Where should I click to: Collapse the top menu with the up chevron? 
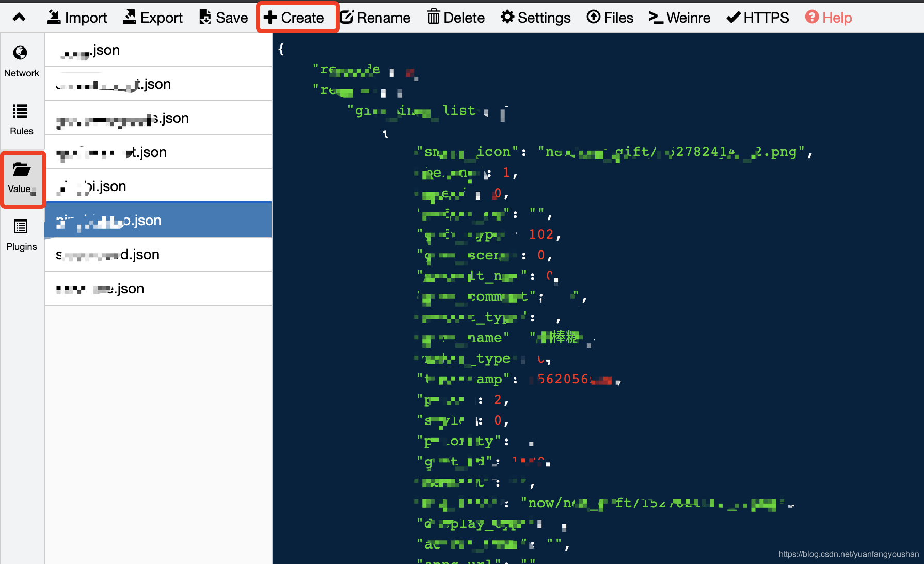pyautogui.click(x=19, y=18)
